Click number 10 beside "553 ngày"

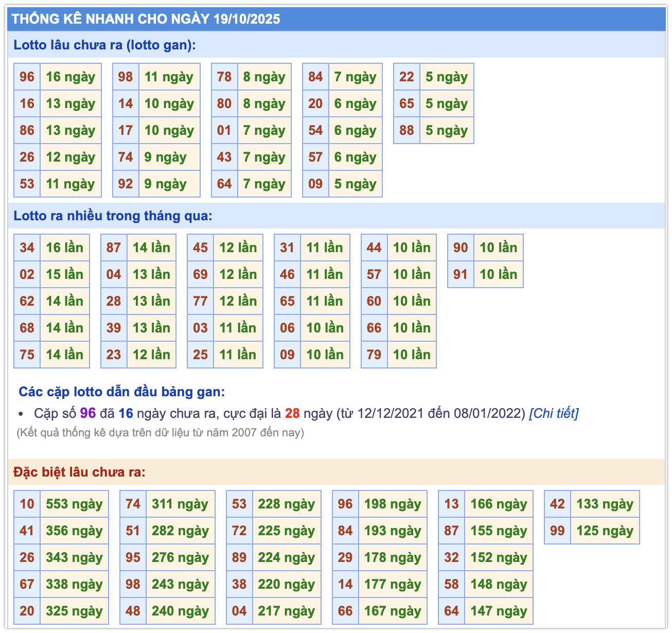pos(27,504)
